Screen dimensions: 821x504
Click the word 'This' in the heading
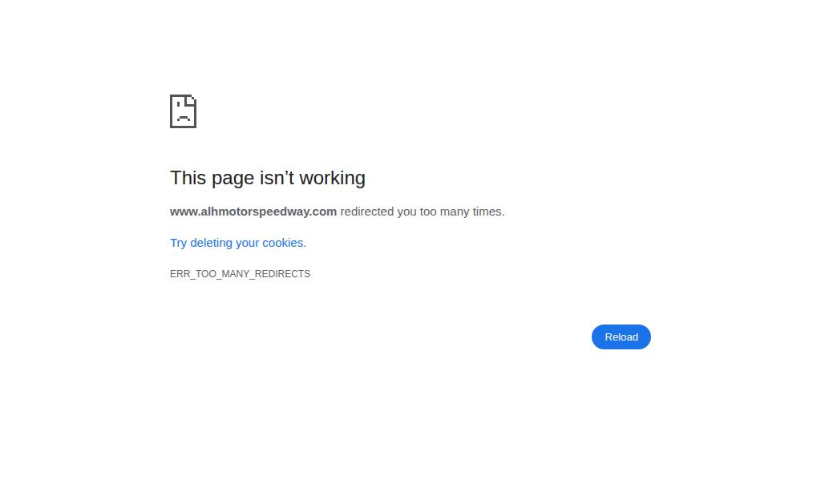click(x=188, y=178)
